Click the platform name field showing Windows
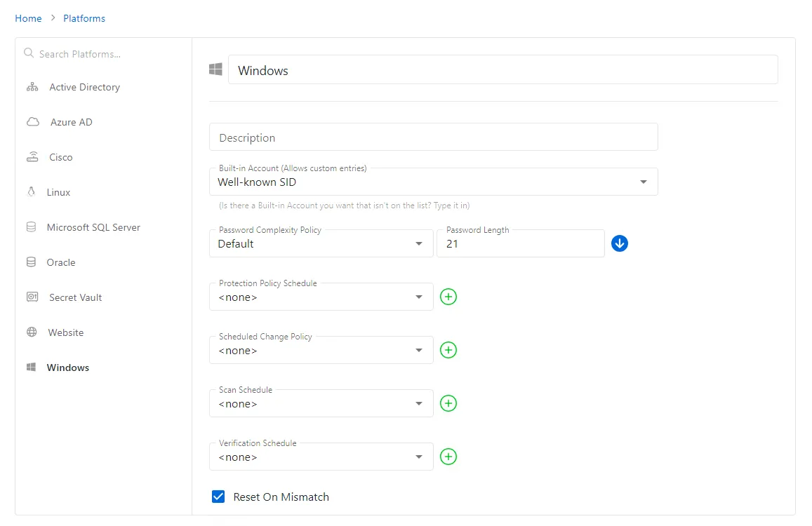 [x=502, y=70]
